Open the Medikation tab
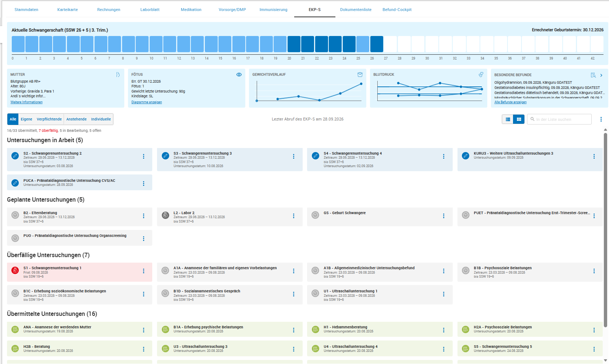The height and width of the screenshot is (364, 609). coord(191,10)
